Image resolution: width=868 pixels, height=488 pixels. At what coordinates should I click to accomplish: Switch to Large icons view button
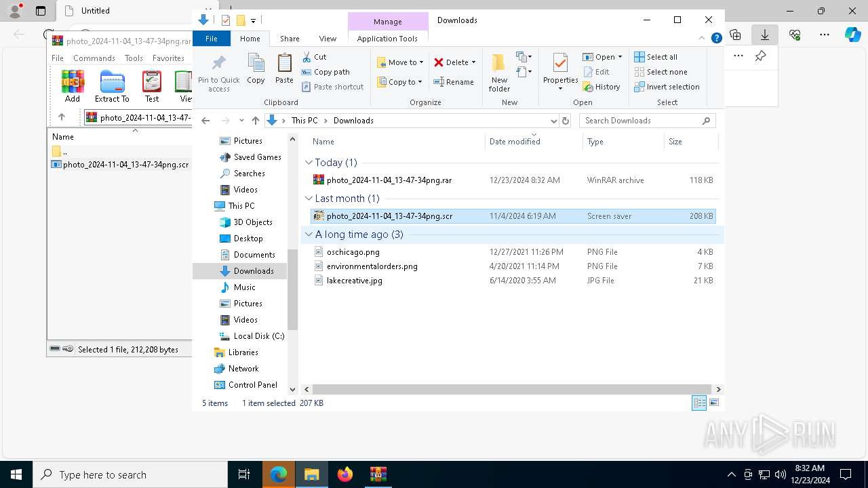pyautogui.click(x=714, y=403)
